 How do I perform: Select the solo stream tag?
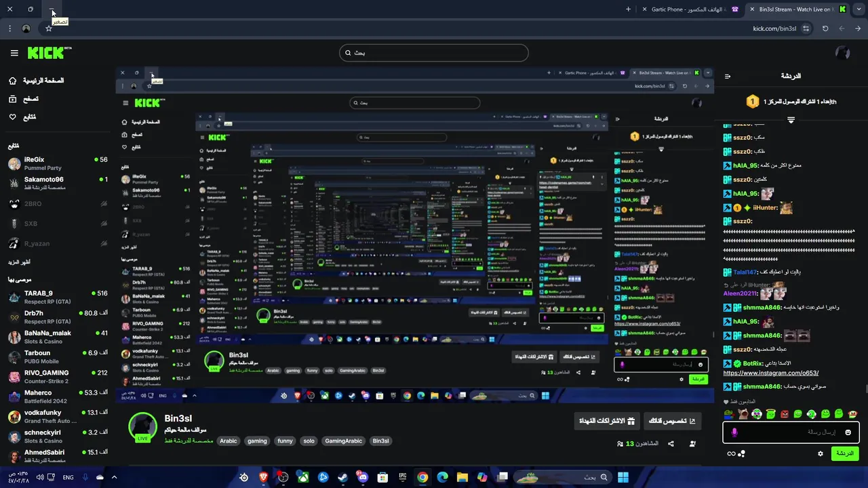tap(309, 441)
